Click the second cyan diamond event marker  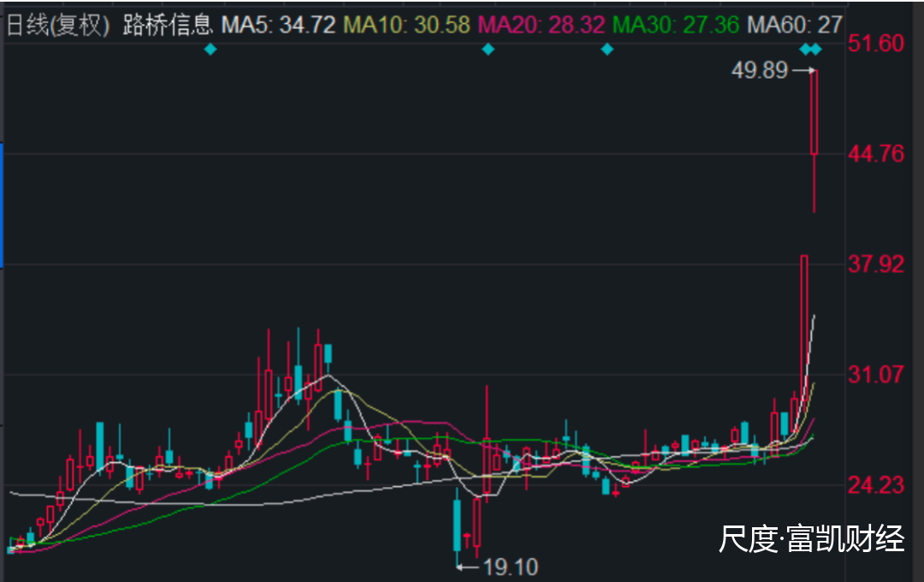488,50
